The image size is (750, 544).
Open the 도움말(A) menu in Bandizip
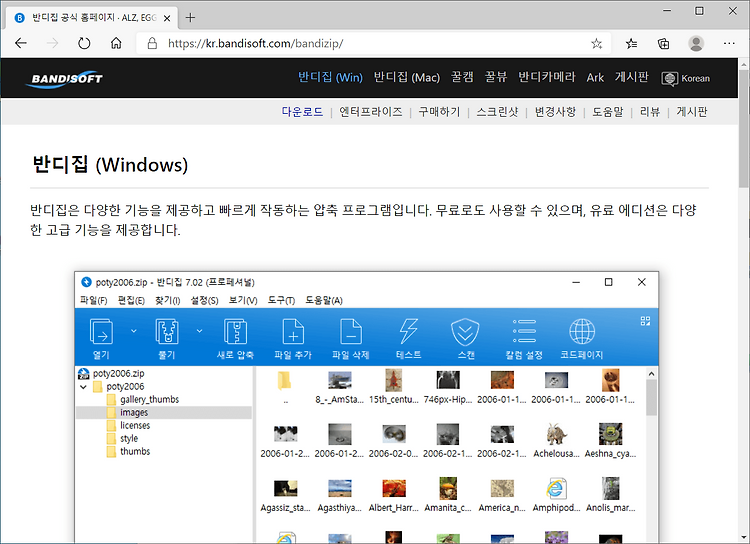click(x=324, y=300)
